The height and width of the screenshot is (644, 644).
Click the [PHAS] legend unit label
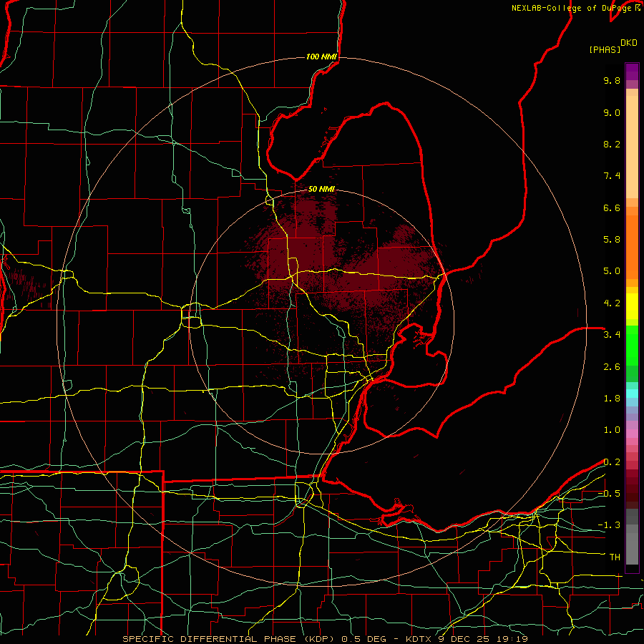605,49
